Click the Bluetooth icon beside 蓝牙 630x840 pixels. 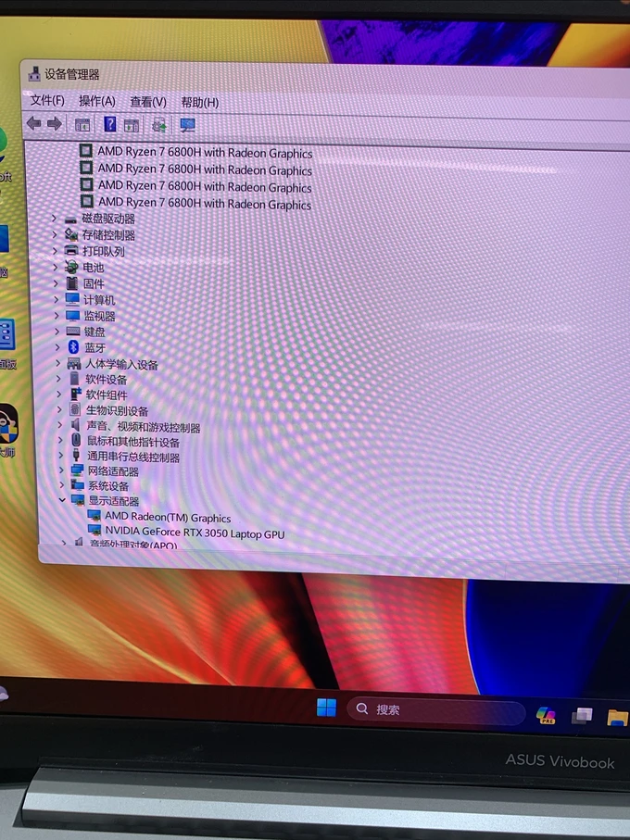click(x=73, y=347)
